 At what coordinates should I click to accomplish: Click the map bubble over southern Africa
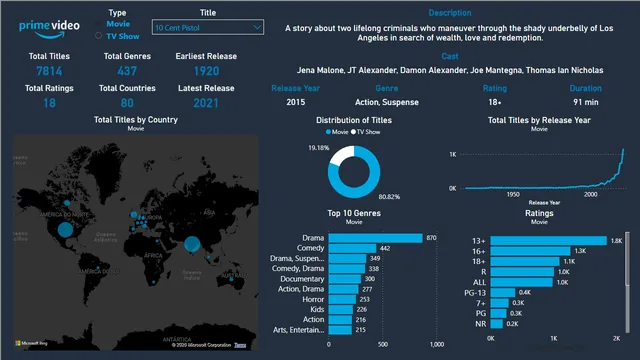tap(153, 282)
